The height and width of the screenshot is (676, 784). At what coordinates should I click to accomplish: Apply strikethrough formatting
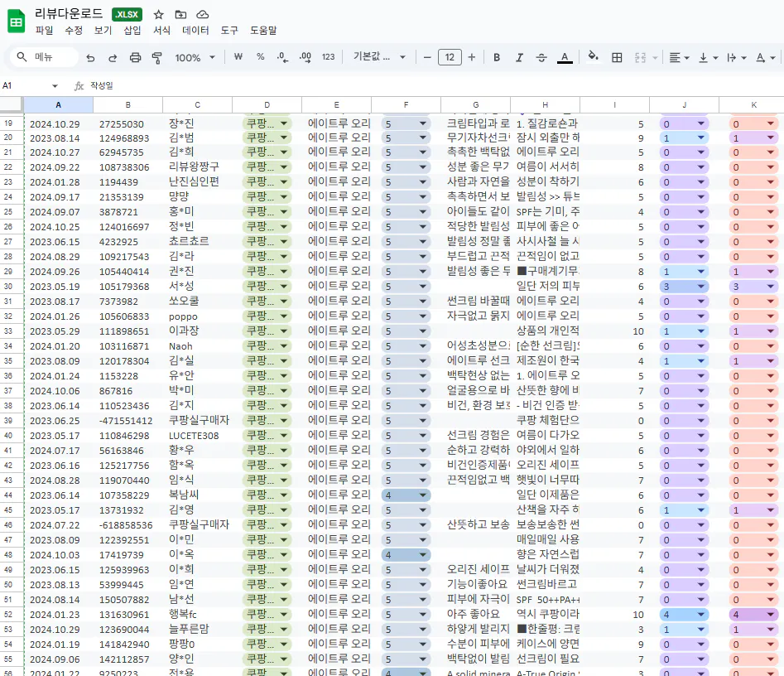coord(541,57)
